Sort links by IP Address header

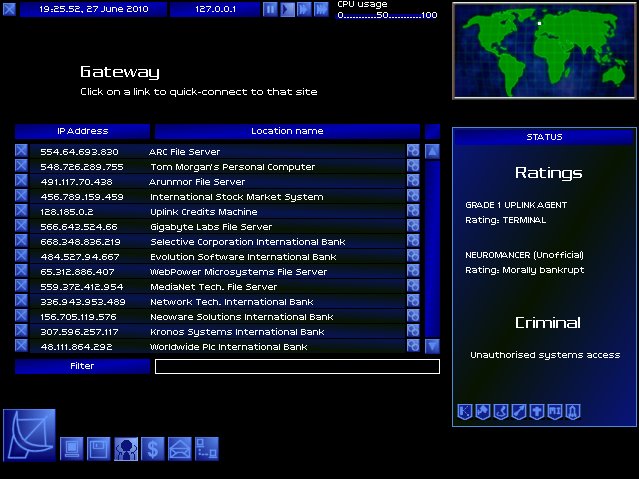[x=82, y=131]
